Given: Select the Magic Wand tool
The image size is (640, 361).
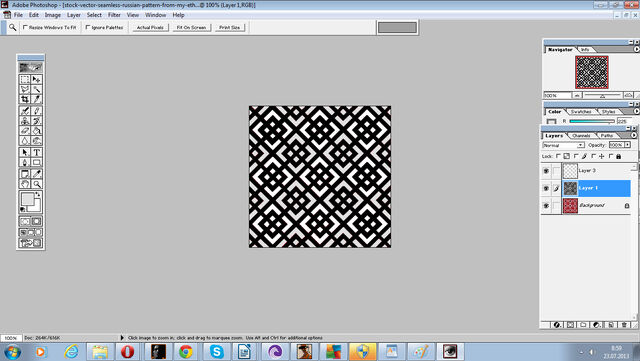Looking at the screenshot, I should (37, 89).
